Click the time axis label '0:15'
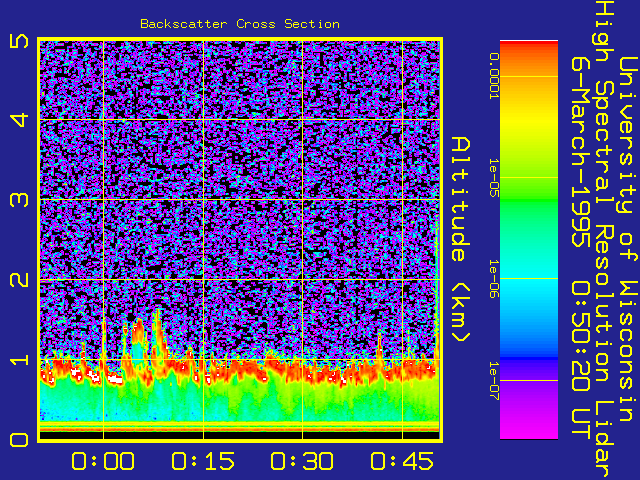640x480 pixels. tap(203, 461)
